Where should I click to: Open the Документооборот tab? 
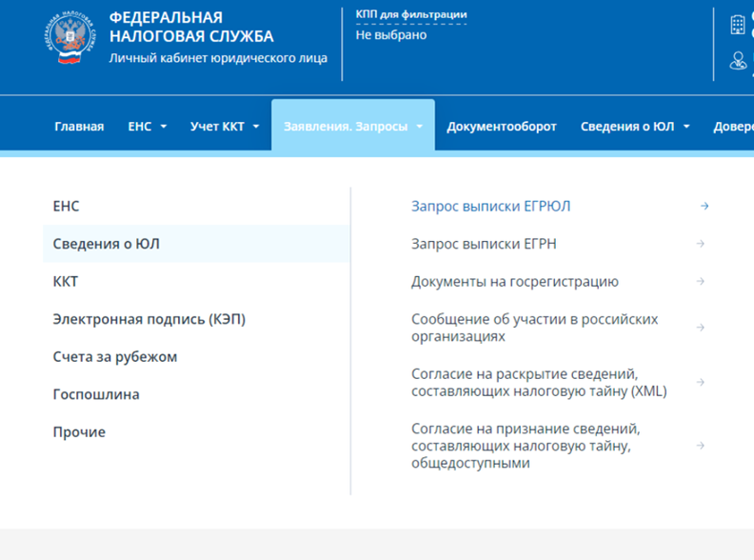click(x=502, y=127)
